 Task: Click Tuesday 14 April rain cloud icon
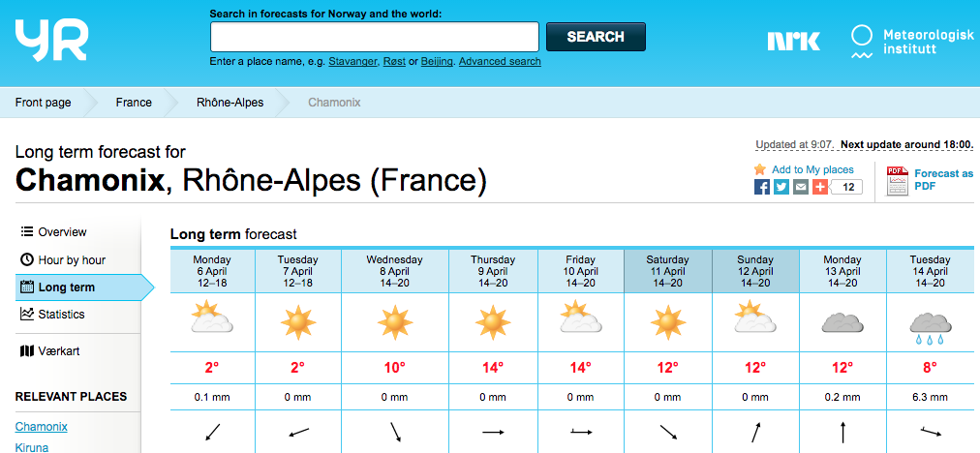click(x=928, y=326)
